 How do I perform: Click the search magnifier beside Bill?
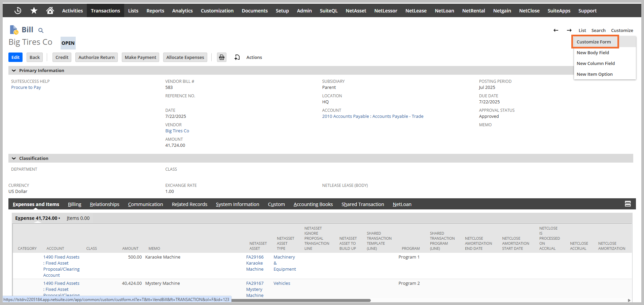click(41, 30)
